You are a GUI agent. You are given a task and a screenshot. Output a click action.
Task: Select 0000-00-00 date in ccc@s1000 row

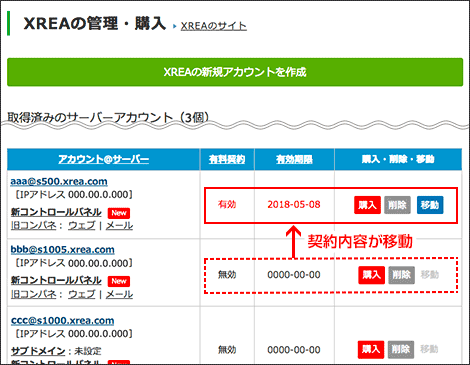click(x=294, y=350)
